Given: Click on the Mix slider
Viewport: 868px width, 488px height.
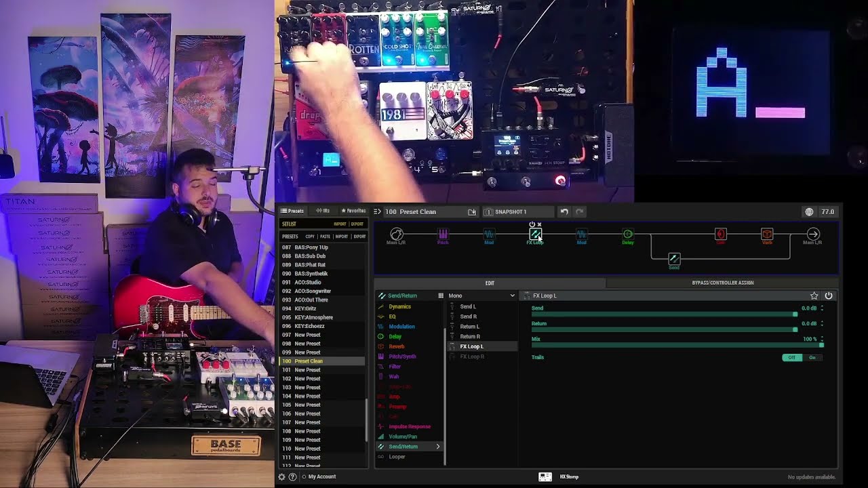Looking at the screenshot, I should 677,346.
